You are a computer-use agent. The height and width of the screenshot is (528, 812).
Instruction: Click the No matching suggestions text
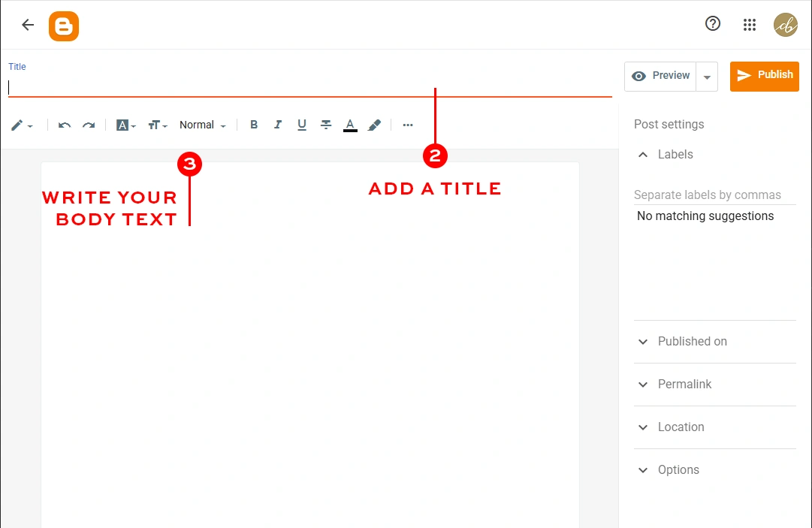point(705,216)
